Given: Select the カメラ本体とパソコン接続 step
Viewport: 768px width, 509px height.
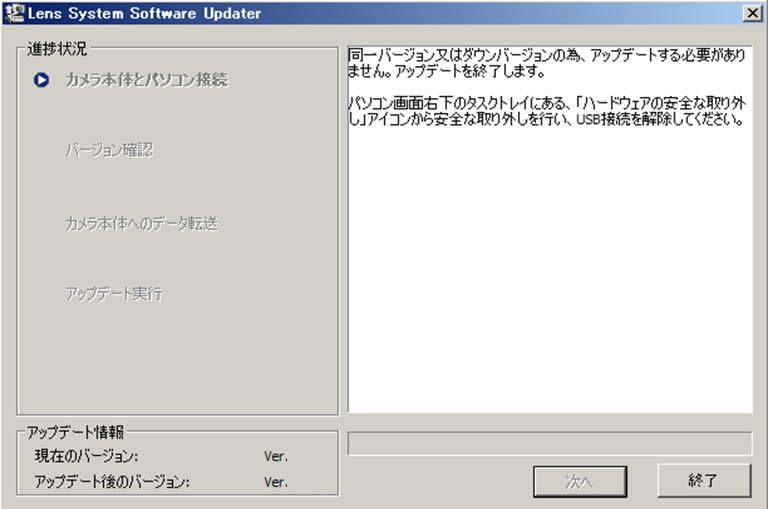Looking at the screenshot, I should point(146,79).
